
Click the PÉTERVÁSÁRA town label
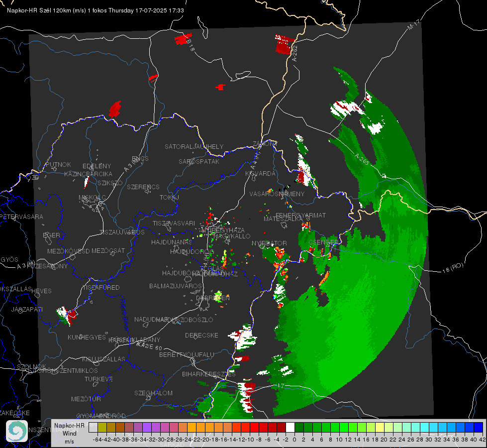pos(22,217)
